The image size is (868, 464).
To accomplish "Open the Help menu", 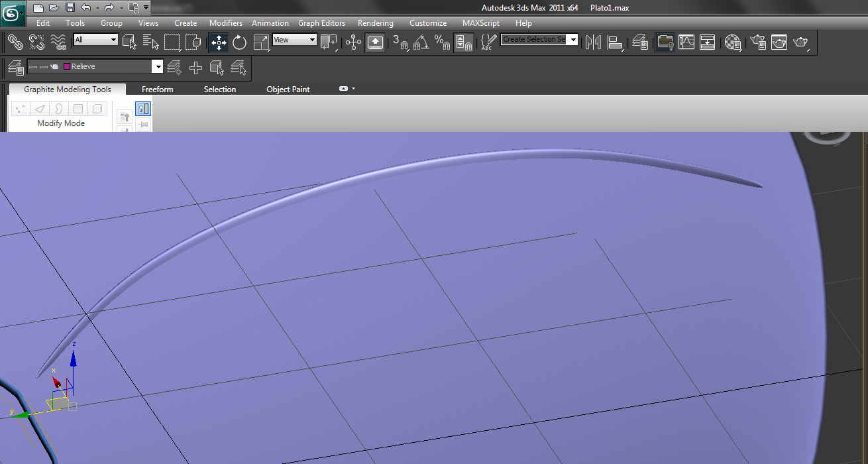I will click(x=523, y=23).
